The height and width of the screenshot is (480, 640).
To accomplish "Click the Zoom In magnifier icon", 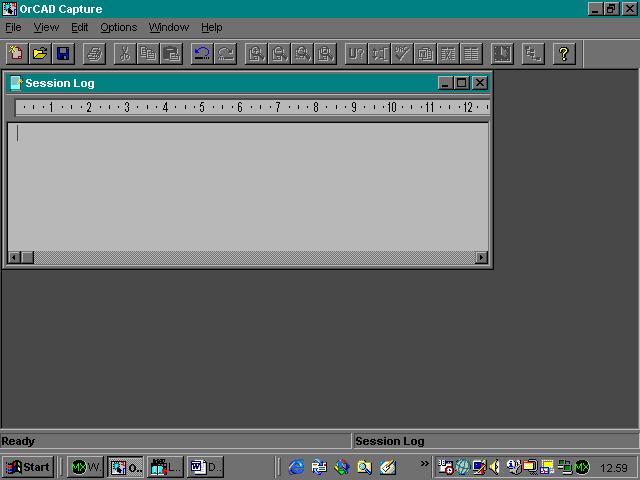I will coord(256,53).
